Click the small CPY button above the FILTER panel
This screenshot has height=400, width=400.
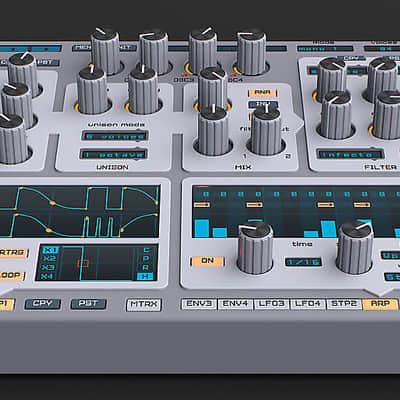click(x=352, y=58)
